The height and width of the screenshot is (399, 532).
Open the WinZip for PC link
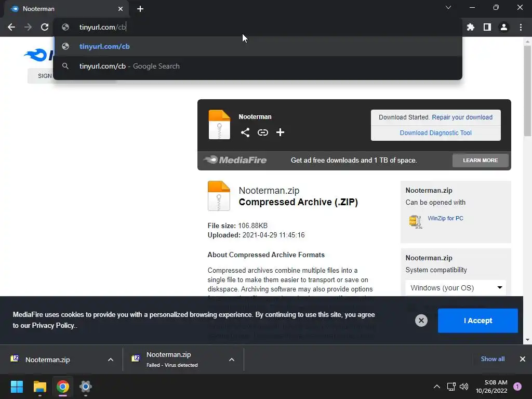tap(445, 219)
